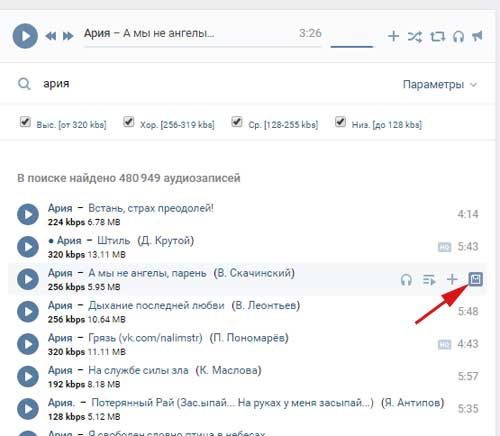Toggle repeat track icon in the player
Viewport: 500px width, 436px height.
437,36
